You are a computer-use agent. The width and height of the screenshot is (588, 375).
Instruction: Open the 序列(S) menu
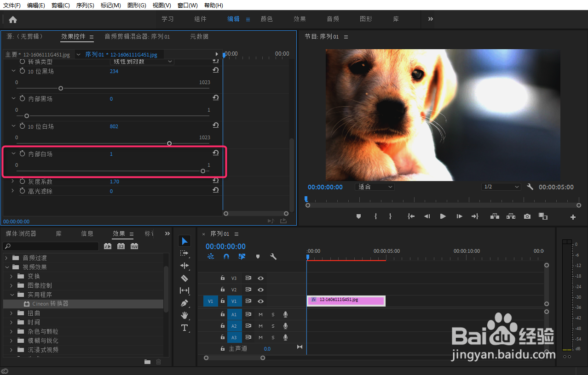pyautogui.click(x=85, y=5)
